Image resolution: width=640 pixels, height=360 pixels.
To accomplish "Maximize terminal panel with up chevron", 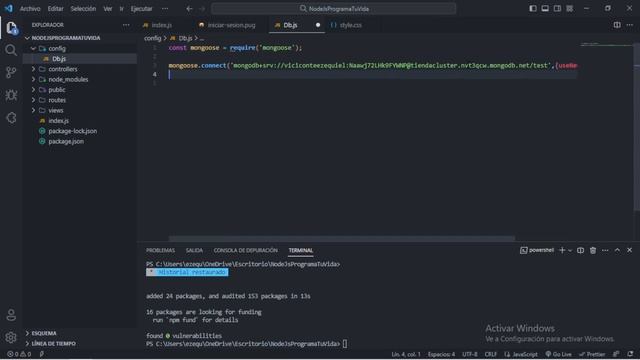I will coord(617,250).
